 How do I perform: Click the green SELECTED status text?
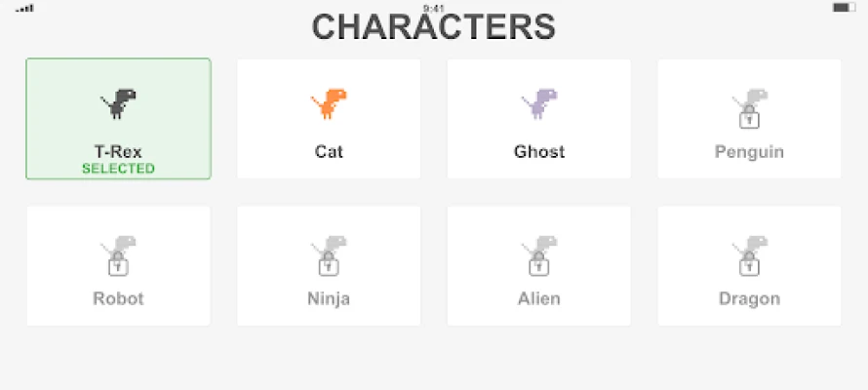[x=118, y=169]
